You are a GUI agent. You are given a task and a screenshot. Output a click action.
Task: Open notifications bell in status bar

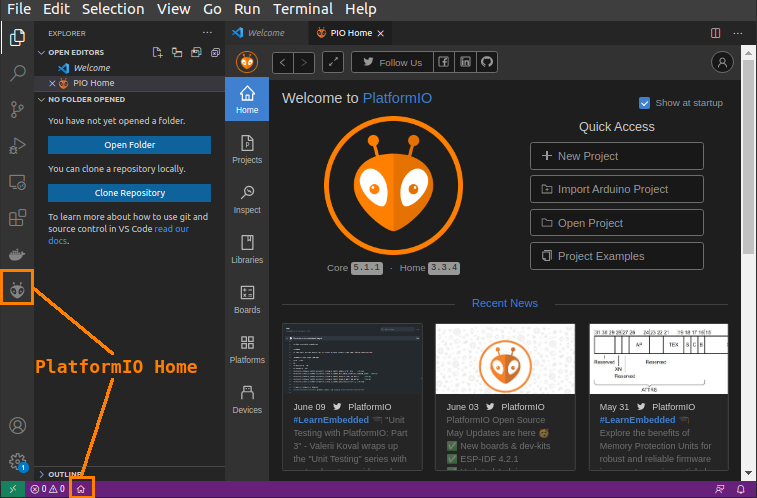741,489
